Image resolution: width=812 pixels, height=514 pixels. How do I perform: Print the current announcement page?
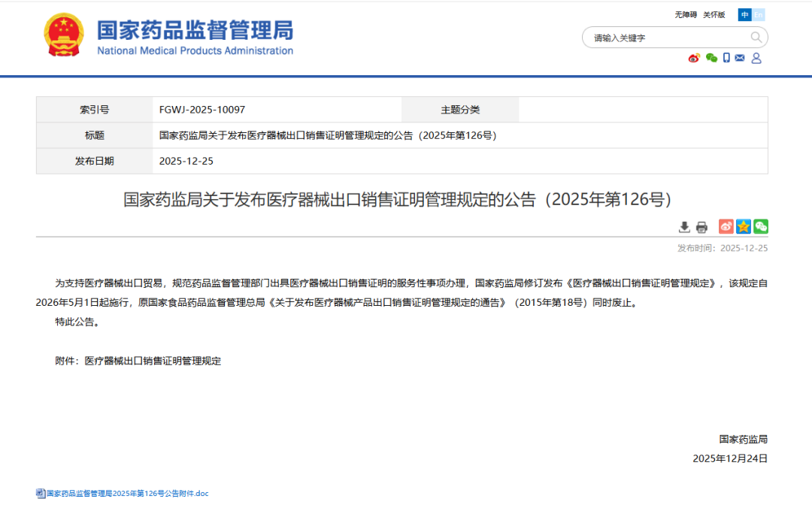pyautogui.click(x=701, y=226)
